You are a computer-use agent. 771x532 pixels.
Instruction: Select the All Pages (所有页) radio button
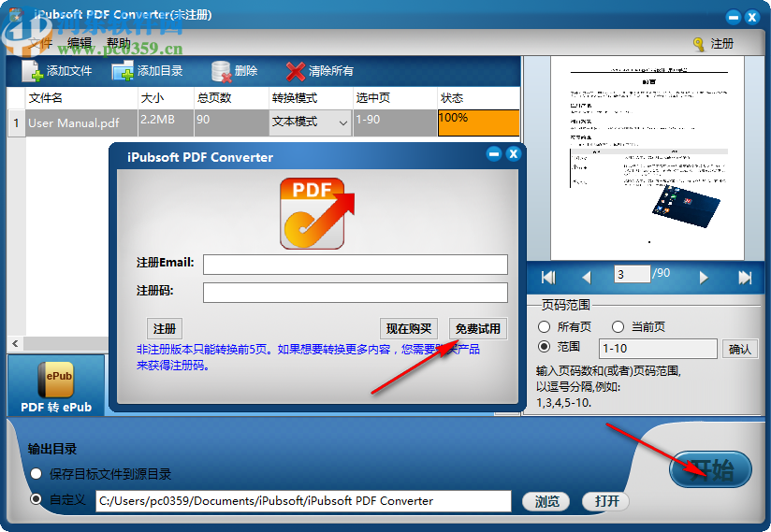point(544,326)
